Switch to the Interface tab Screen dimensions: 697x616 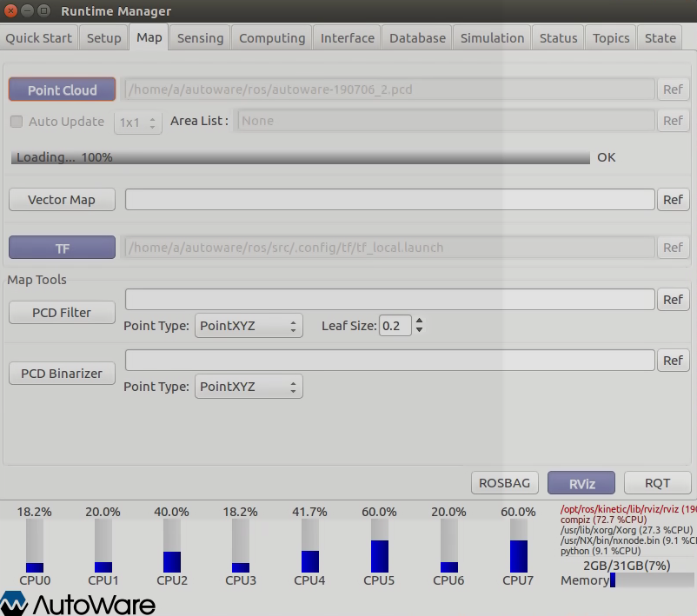click(347, 38)
